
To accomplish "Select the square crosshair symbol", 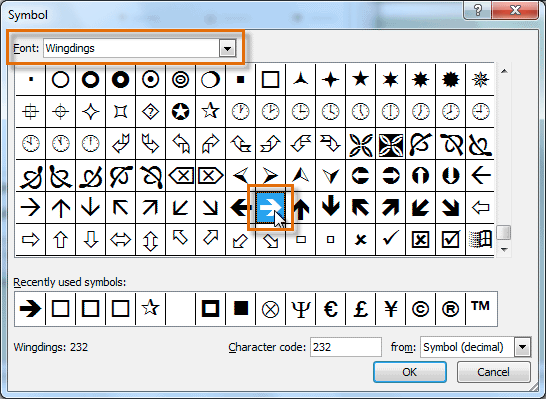I will 30,112.
